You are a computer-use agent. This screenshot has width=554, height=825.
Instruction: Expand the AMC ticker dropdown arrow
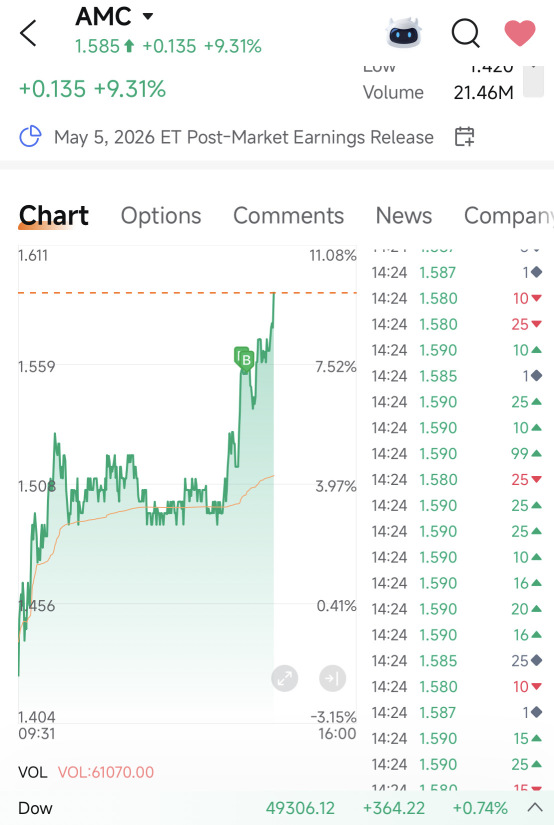pyautogui.click(x=148, y=16)
